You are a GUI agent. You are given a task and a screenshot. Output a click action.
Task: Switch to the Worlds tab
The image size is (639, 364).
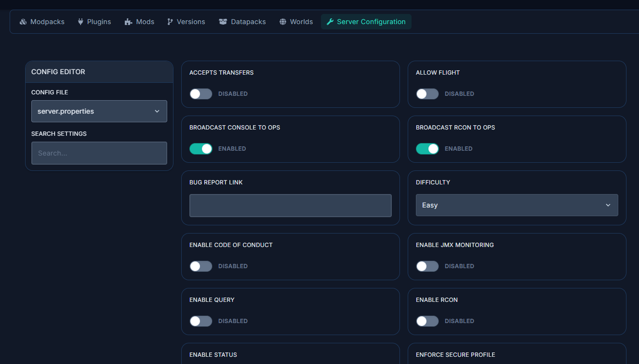tap(296, 22)
